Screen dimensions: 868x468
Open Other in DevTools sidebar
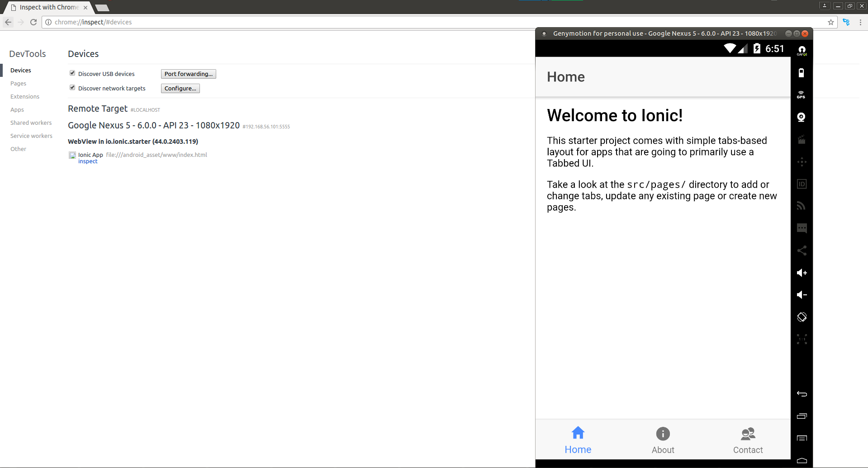[x=19, y=149]
